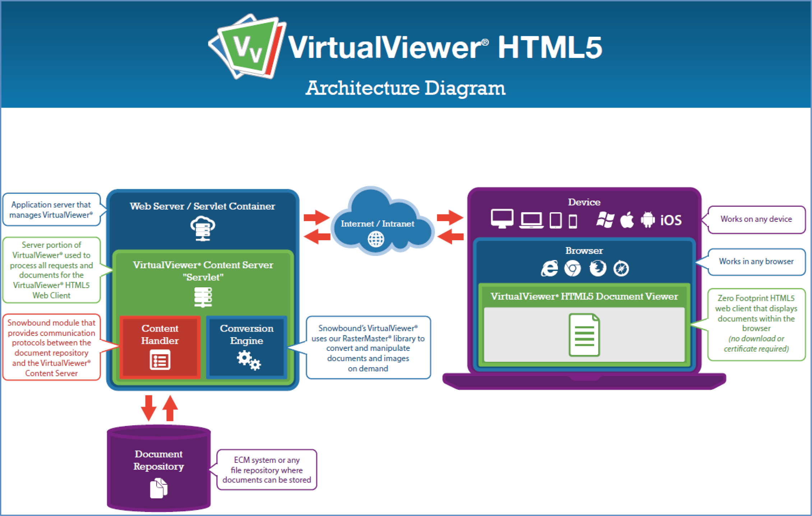Click the Application server callout text
The height and width of the screenshot is (516, 812).
pos(51,210)
